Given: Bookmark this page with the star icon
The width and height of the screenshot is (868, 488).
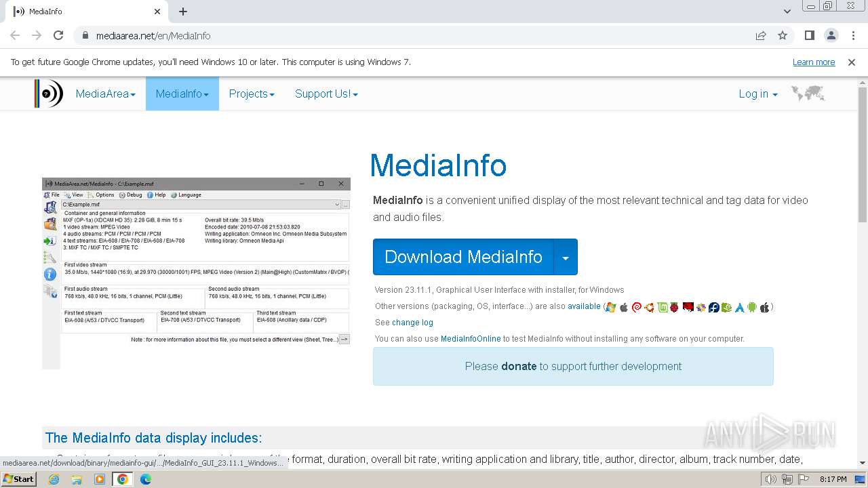Looking at the screenshot, I should click(783, 35).
